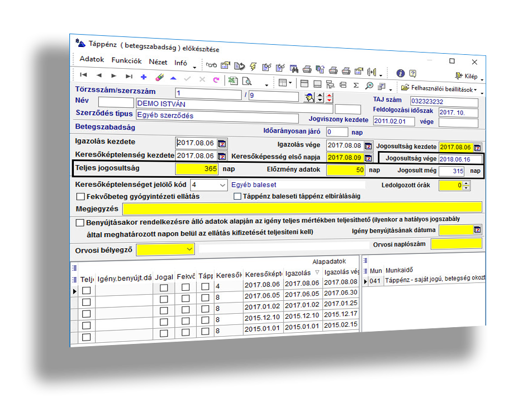Check the Benyújtásakor rendelkezésre álló adatok checkbox

point(80,223)
